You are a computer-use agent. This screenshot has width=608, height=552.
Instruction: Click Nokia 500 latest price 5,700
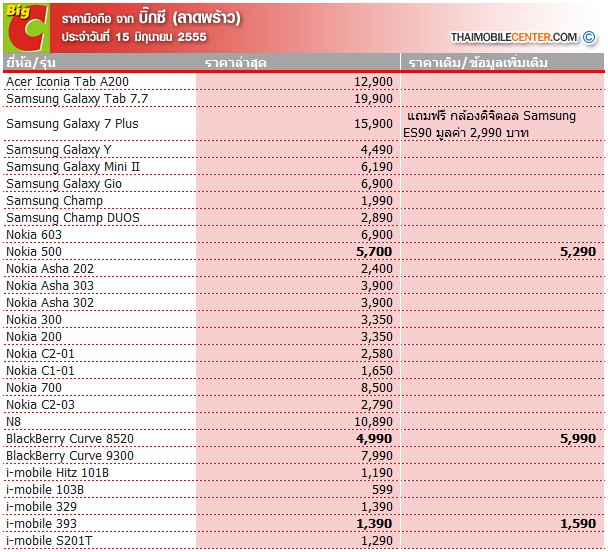(374, 252)
